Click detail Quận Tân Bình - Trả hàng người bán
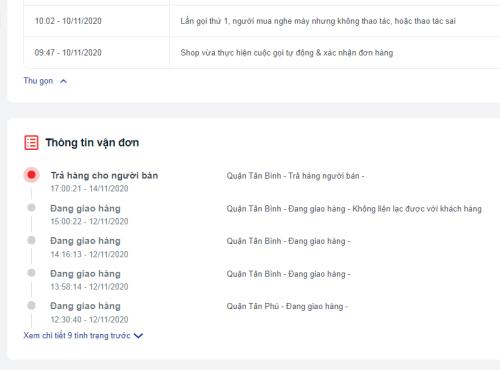The width and height of the screenshot is (500, 370). pos(295,176)
